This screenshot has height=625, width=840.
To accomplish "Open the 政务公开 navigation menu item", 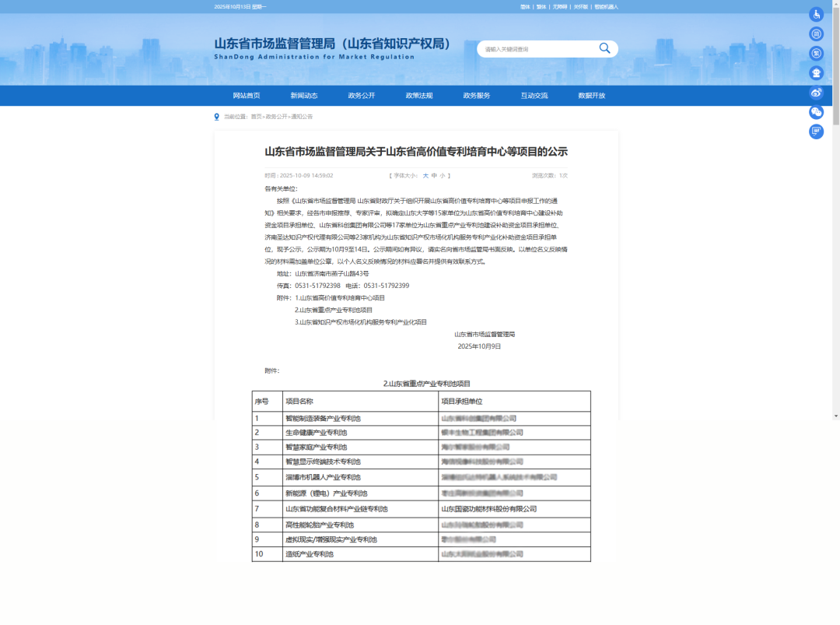I will click(x=362, y=96).
